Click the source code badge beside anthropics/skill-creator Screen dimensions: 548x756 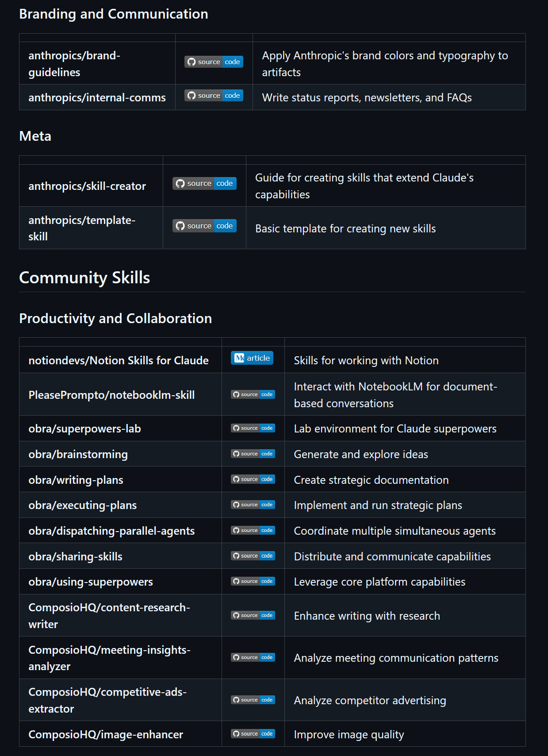[204, 184]
